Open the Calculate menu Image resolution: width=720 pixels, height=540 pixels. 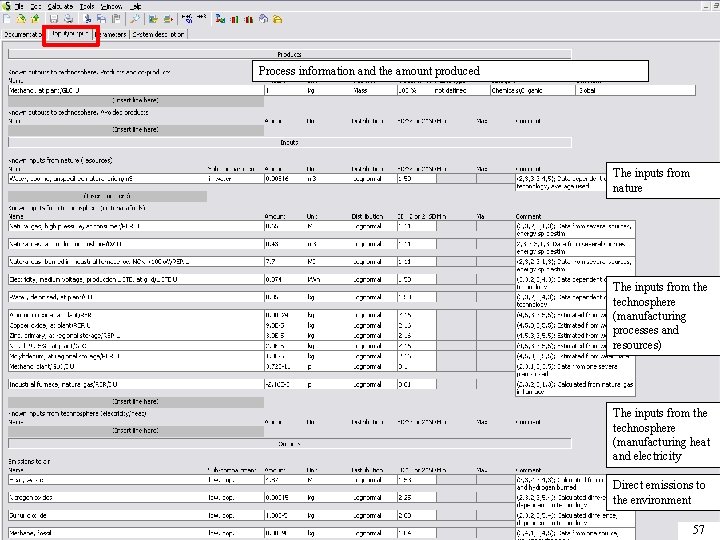(60, 6)
